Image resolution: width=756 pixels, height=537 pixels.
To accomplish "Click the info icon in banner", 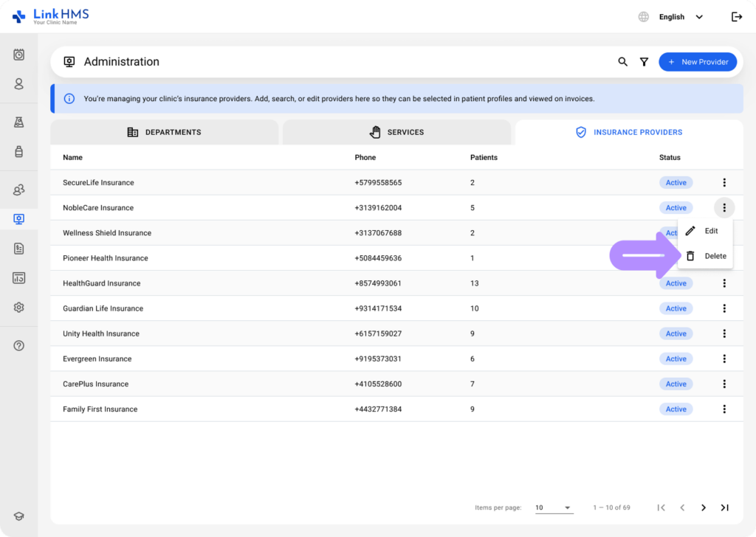I will (69, 99).
